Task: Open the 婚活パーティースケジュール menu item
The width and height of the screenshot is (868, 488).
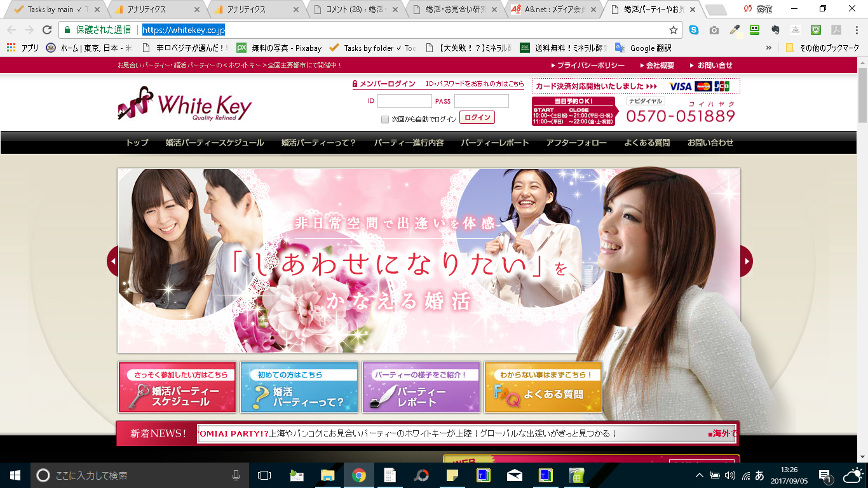Action: point(215,143)
